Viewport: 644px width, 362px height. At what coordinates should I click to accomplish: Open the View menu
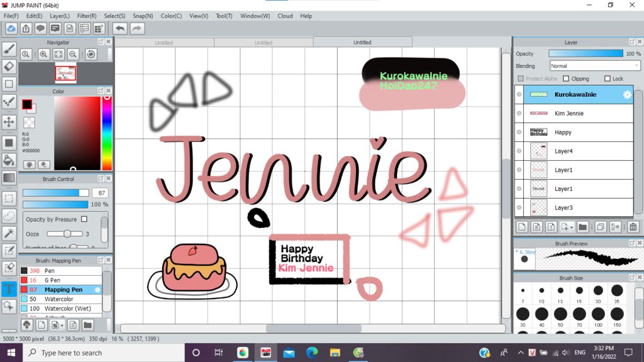[x=199, y=16]
